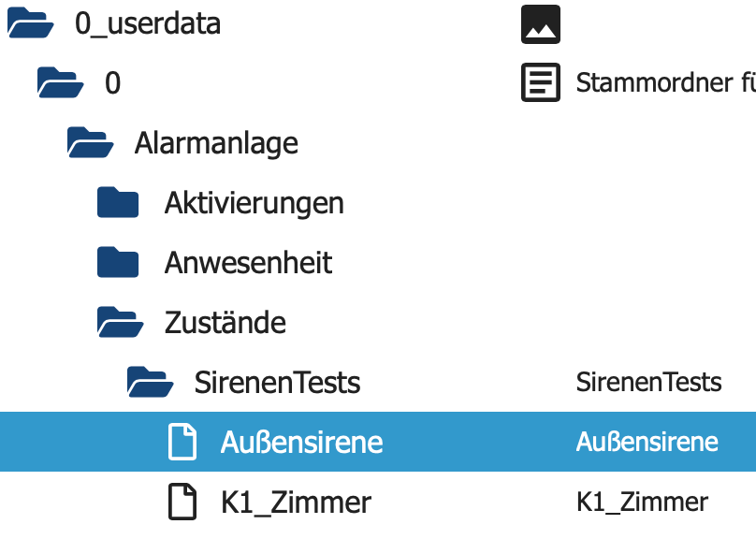The height and width of the screenshot is (539, 756).
Task: Select the K1_Zimmer state label
Action: [296, 503]
